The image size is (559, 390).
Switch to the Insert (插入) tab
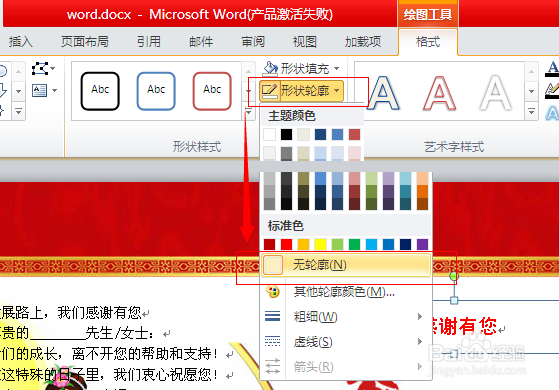pos(21,42)
